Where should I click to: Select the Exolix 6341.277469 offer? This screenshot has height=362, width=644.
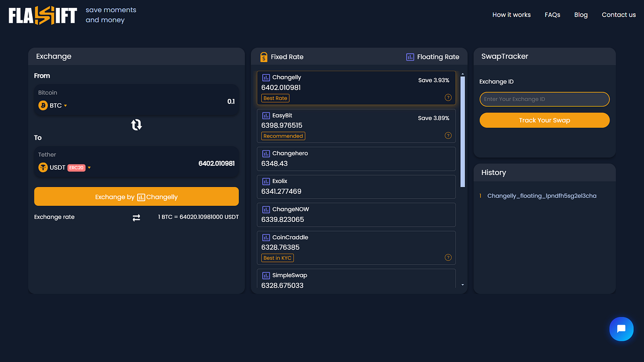[356, 187]
